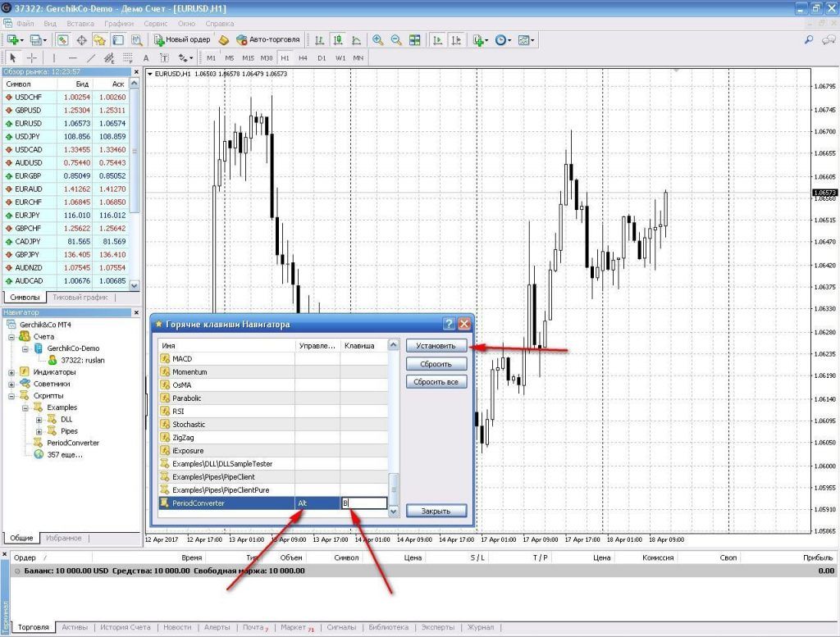Click the Сбросить все button
Image resolution: width=840 pixels, height=637 pixels.
point(436,382)
